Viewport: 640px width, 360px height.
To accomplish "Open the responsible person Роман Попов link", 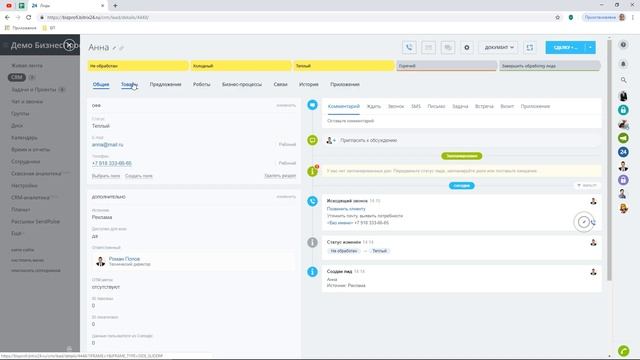I will coord(124,259).
